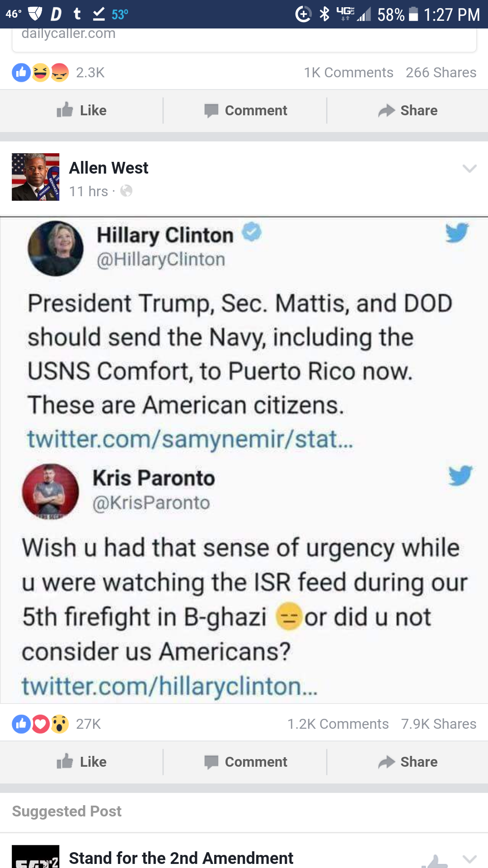Image resolution: width=488 pixels, height=868 pixels.
Task: Comment on the Allen West post
Action: click(x=245, y=762)
